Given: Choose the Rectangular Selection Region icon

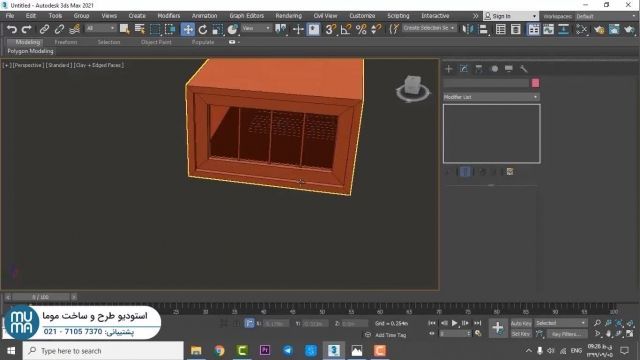Looking at the screenshot, I should [155, 29].
